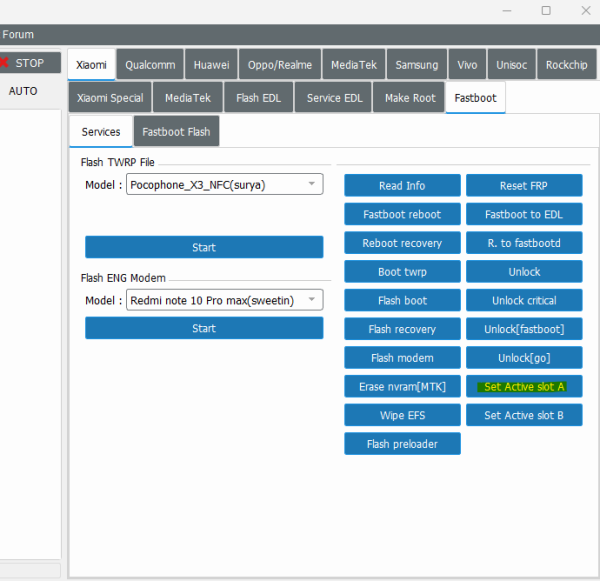
Task: Click Start under Flash ENG Modem
Action: click(x=204, y=328)
